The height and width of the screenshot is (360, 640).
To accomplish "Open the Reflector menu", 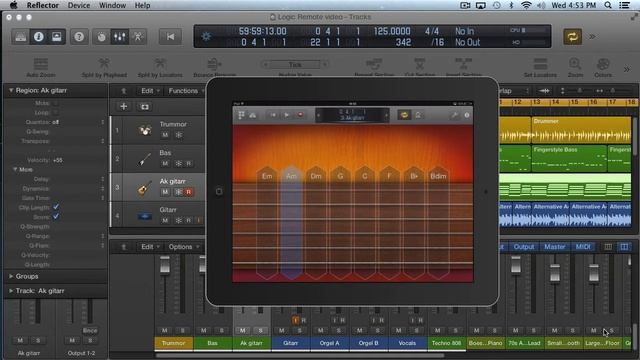I will pos(42,5).
